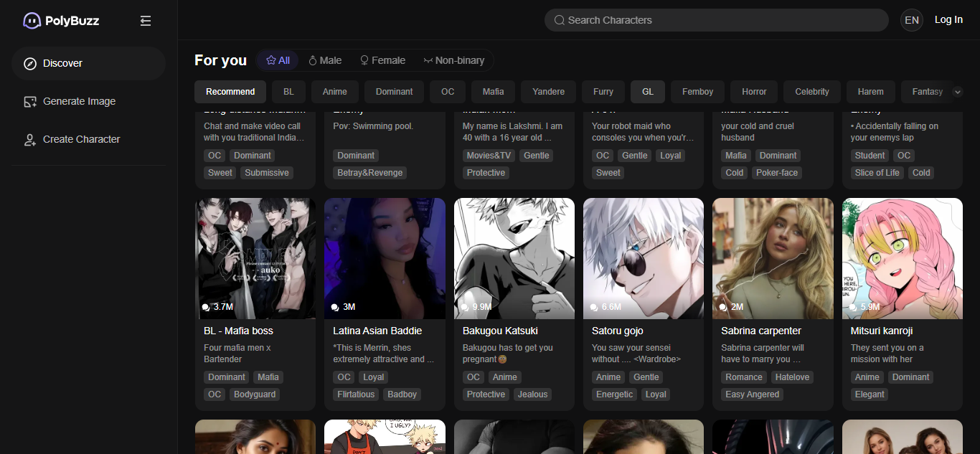
Task: Open Create Character from the sidebar
Action: pos(89,140)
